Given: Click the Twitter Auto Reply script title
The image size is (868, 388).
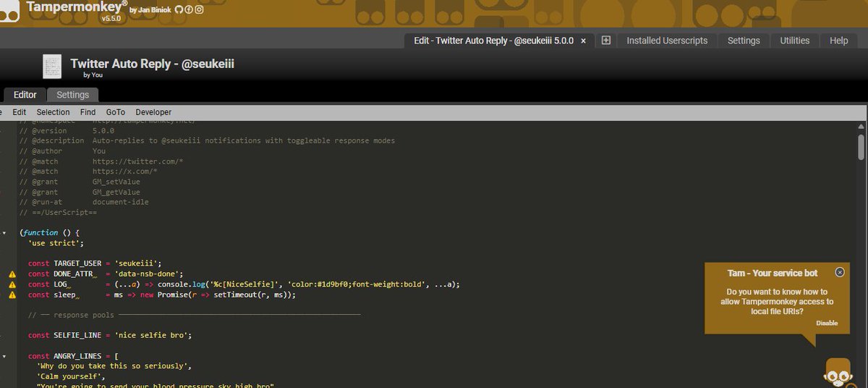Looking at the screenshot, I should pyautogui.click(x=153, y=64).
